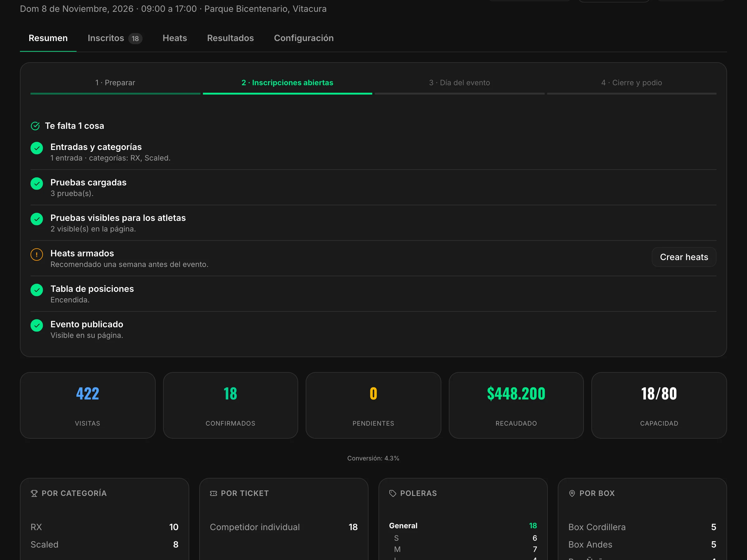Click the tag icon in Poleras
747x560 pixels.
(393, 493)
